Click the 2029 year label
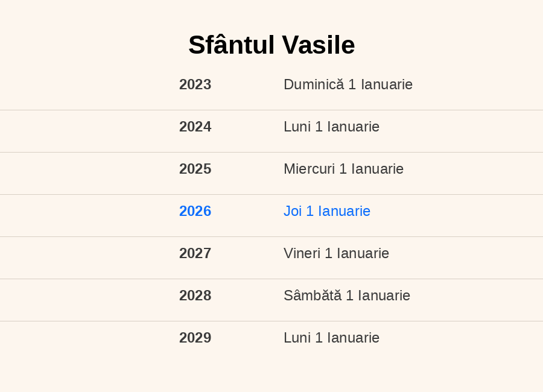Screen dimensions: 543x392 click(x=195, y=338)
